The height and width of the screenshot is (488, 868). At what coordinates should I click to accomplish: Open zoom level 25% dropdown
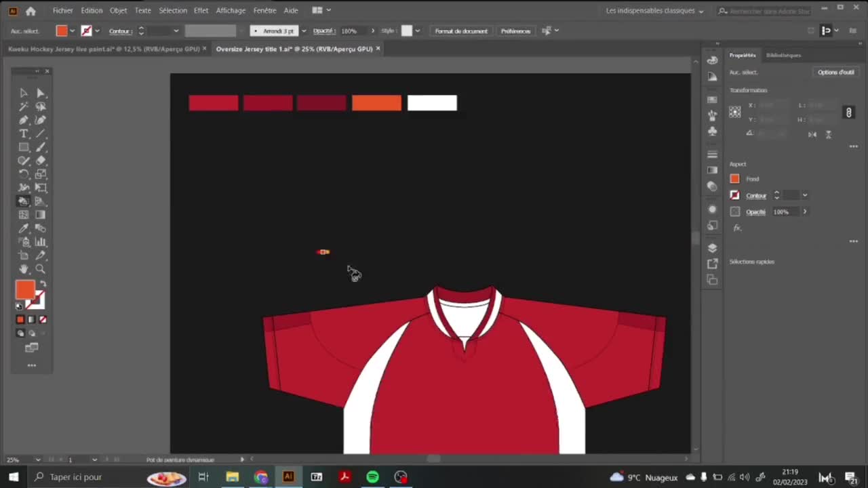pos(37,460)
